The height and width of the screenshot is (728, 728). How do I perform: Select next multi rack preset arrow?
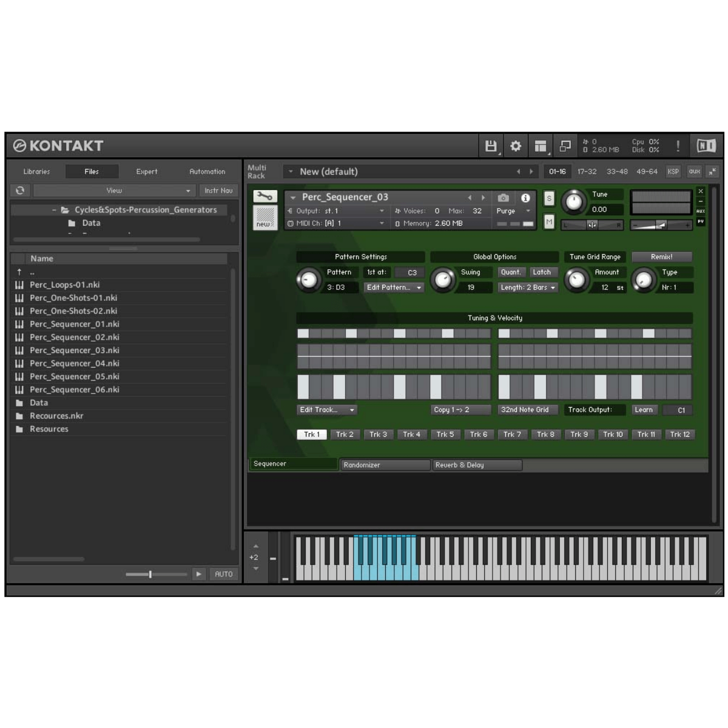coord(531,172)
